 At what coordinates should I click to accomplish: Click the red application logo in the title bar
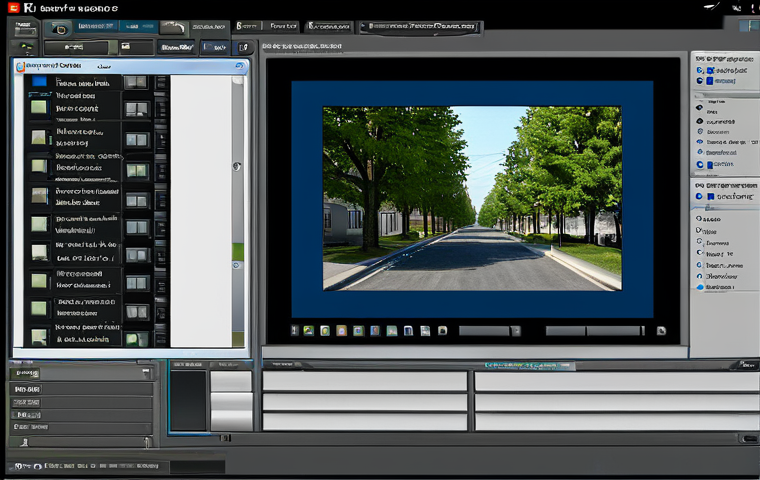click(x=13, y=7)
